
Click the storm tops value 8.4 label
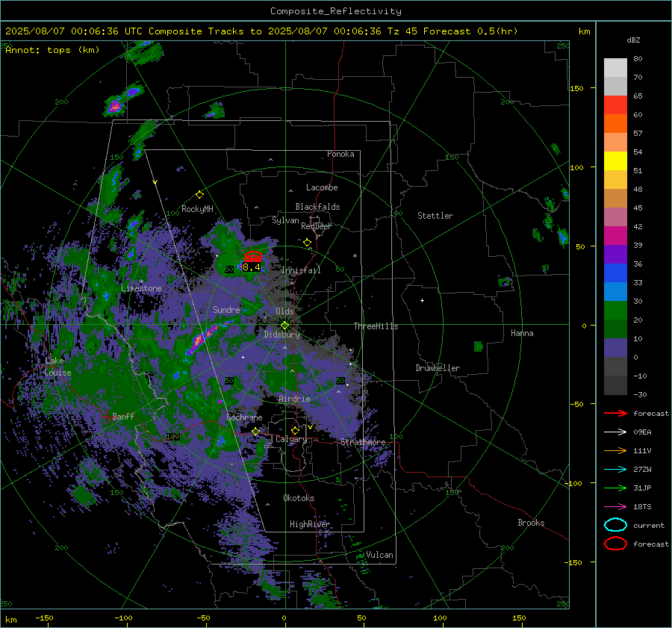pyautogui.click(x=251, y=267)
